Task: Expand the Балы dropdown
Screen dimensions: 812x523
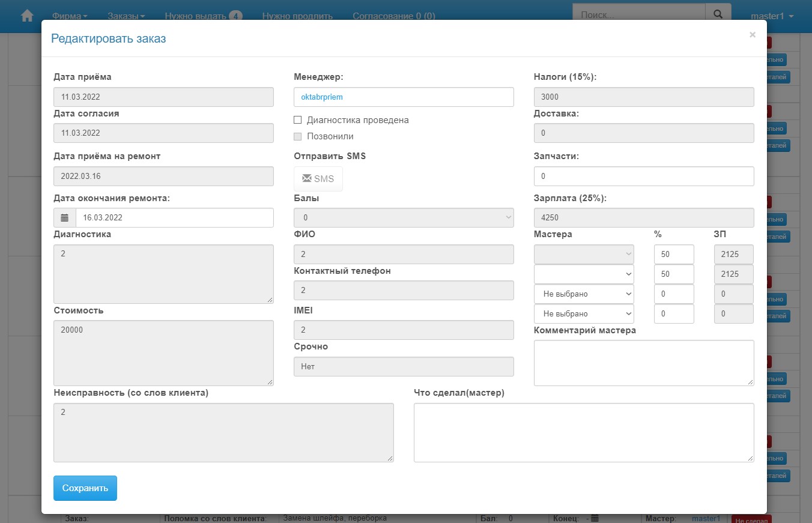Action: (404, 217)
